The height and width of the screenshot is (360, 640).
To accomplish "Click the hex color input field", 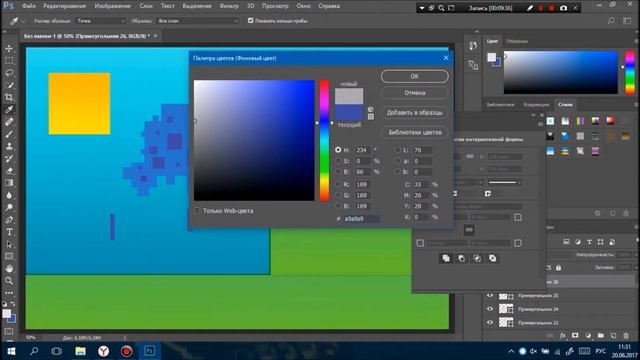I will point(362,219).
